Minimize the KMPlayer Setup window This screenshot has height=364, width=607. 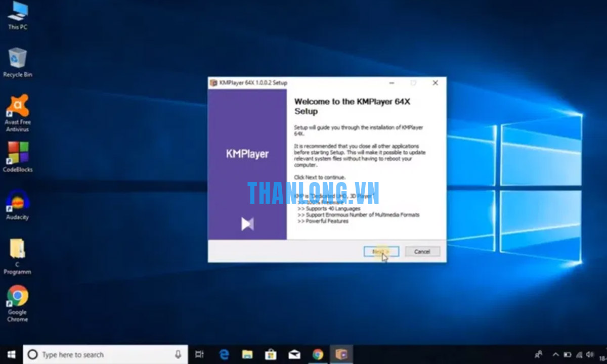(x=392, y=83)
